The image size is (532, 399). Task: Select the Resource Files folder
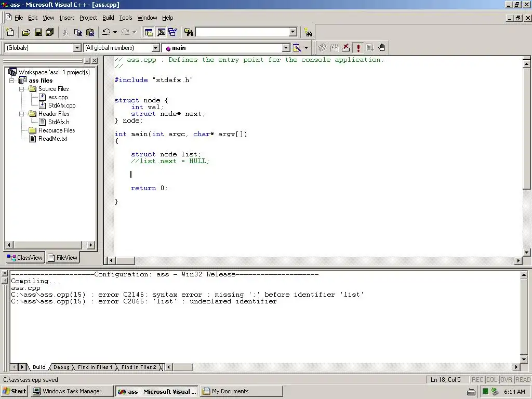(x=57, y=130)
